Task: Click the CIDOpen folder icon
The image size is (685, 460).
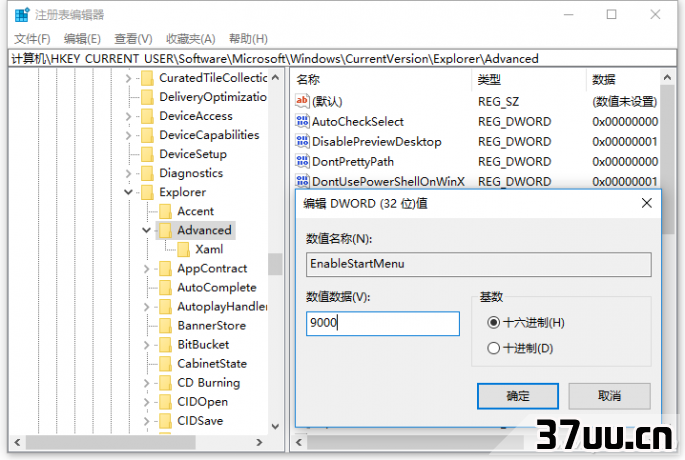Action: [x=166, y=402]
